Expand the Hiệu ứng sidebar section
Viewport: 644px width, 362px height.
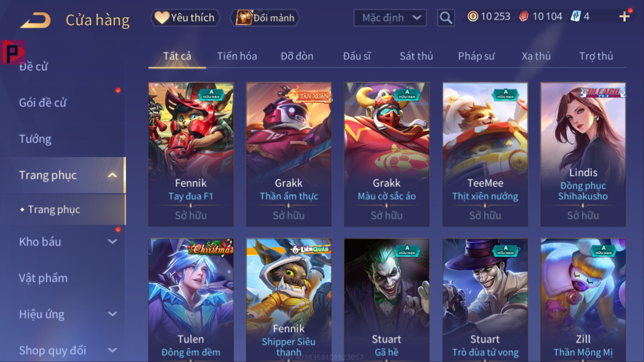pyautogui.click(x=112, y=314)
